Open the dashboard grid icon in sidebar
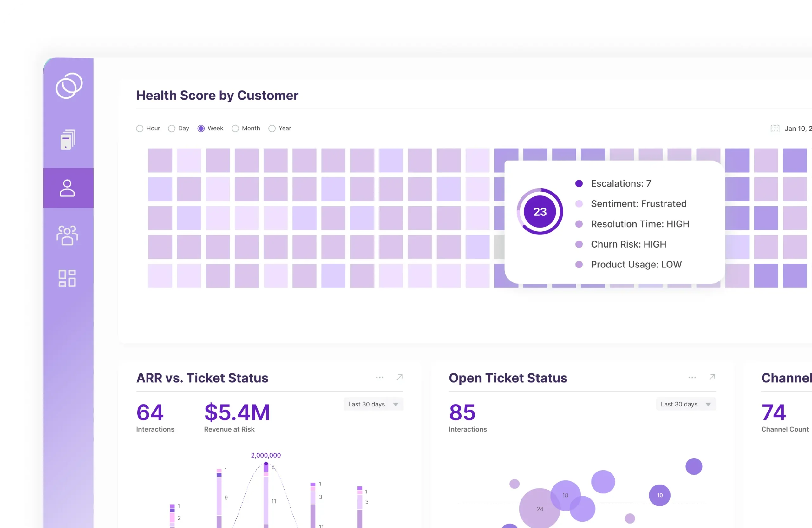This screenshot has height=528, width=812. click(x=67, y=278)
